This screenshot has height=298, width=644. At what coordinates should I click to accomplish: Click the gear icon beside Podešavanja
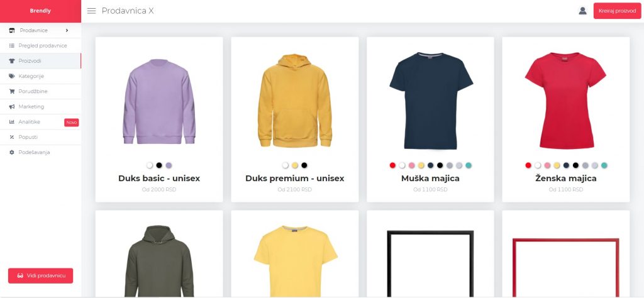click(12, 152)
